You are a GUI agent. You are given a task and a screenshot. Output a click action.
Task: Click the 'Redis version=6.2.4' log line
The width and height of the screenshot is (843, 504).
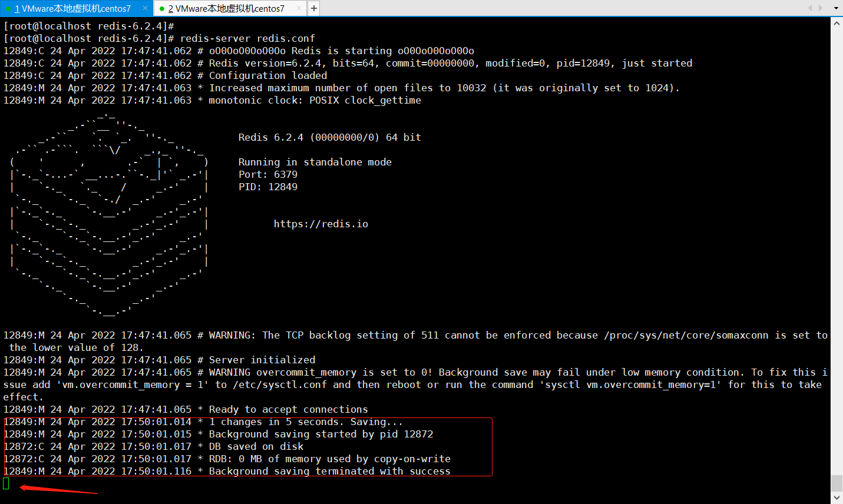point(348,63)
